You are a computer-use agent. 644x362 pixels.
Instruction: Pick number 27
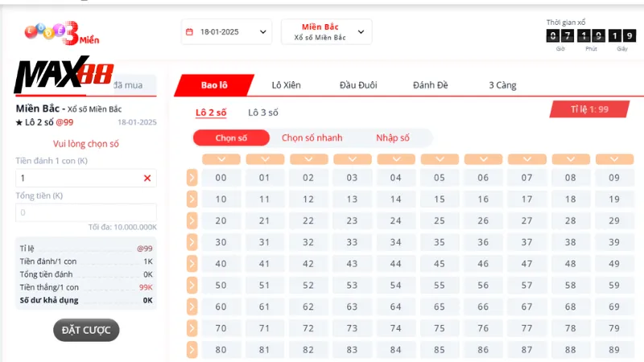coord(527,220)
